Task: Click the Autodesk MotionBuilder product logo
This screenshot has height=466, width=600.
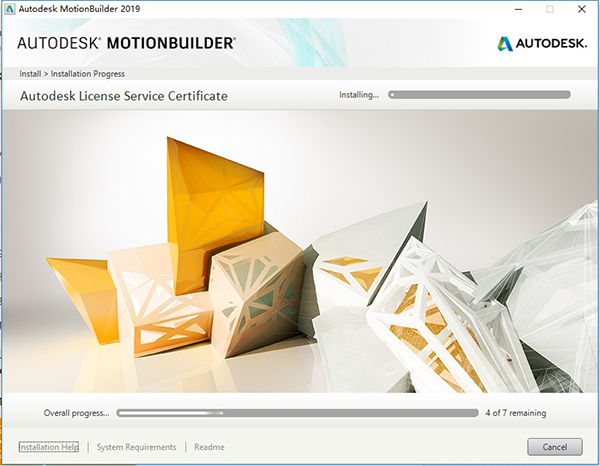Action: coord(127,44)
